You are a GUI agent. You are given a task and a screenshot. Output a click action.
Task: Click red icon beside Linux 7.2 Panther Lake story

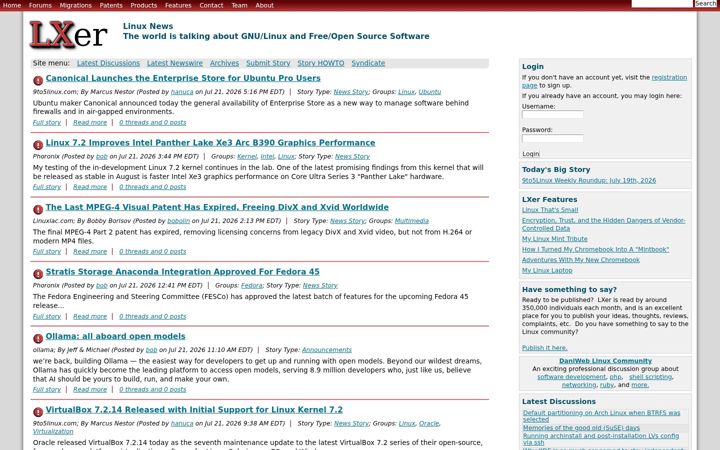tap(38, 145)
